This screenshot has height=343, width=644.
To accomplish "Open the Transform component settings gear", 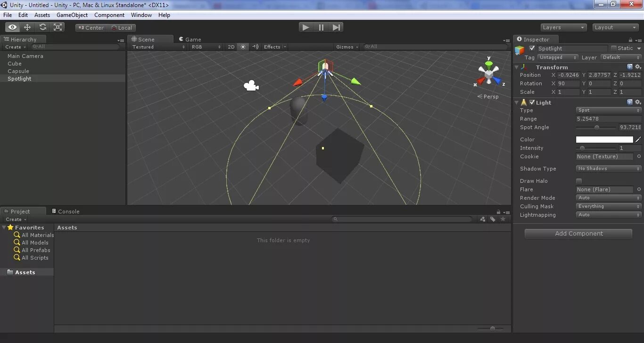I will [637, 66].
